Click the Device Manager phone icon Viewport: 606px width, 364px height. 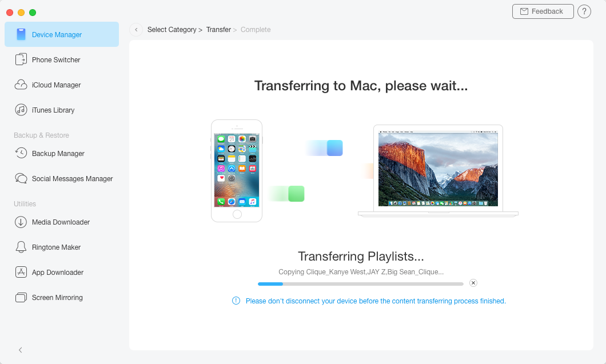click(x=21, y=35)
